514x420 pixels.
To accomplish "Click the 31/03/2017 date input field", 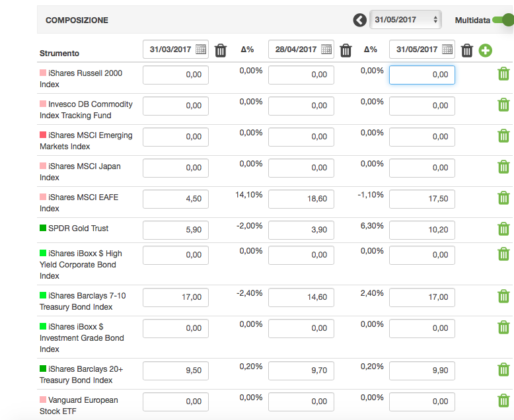I will click(176, 50).
